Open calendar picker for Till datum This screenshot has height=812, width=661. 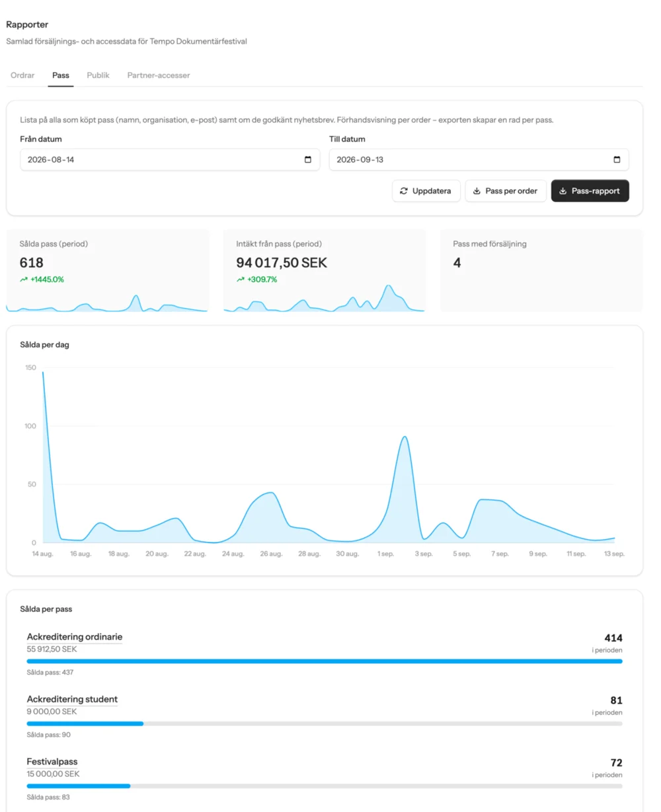pyautogui.click(x=617, y=159)
